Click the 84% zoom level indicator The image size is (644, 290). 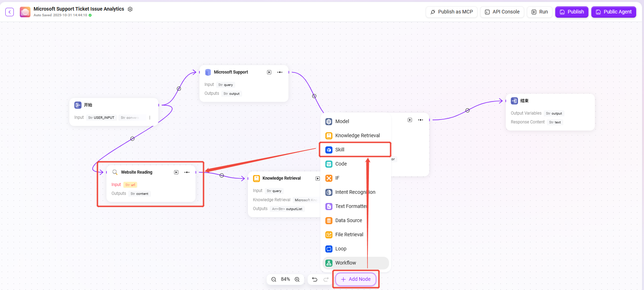coord(285,279)
